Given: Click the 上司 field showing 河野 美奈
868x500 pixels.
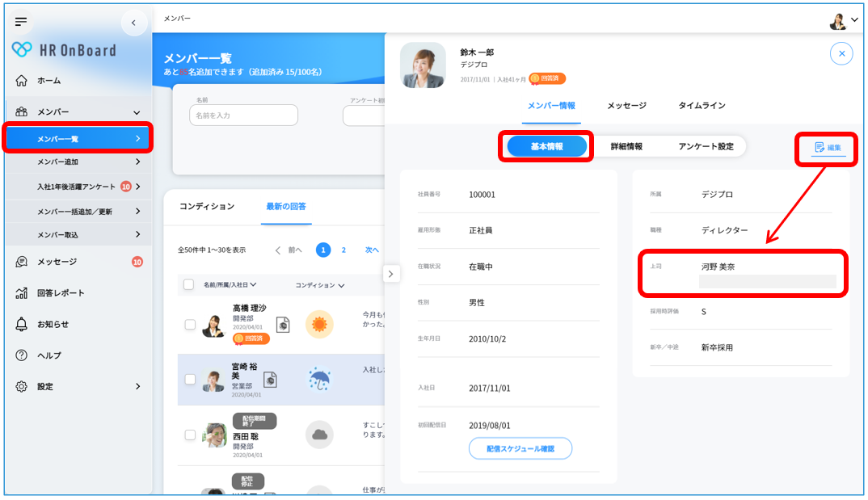Looking at the screenshot, I should (743, 273).
